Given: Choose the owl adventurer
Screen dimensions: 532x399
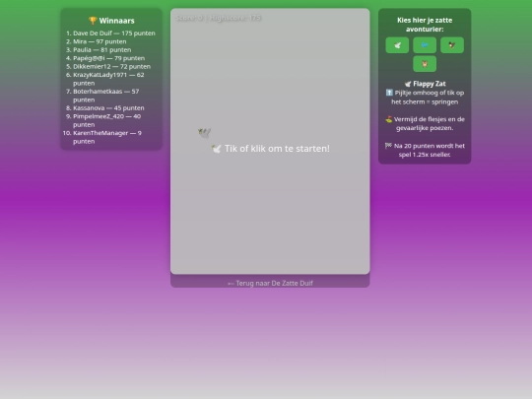Looking at the screenshot, I should [x=425, y=64].
